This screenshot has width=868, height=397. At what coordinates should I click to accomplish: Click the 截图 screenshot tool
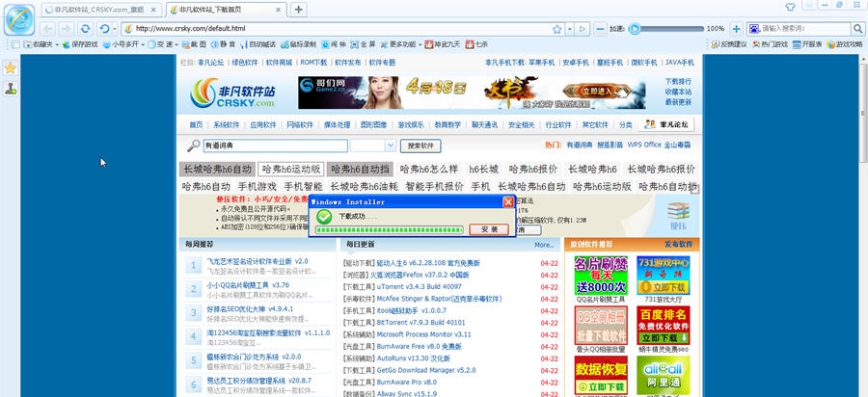click(x=194, y=44)
